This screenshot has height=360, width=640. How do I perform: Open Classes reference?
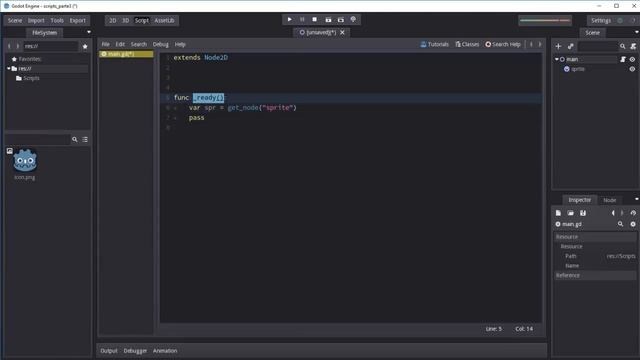coord(467,44)
